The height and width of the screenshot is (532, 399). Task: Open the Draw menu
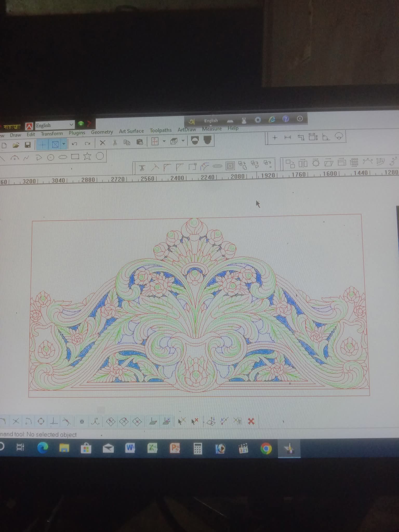point(15,135)
